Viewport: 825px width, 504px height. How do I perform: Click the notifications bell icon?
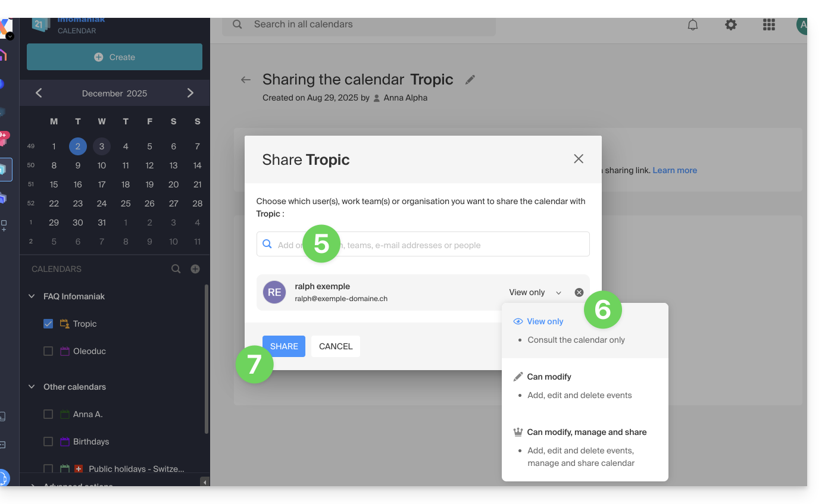pos(693,24)
